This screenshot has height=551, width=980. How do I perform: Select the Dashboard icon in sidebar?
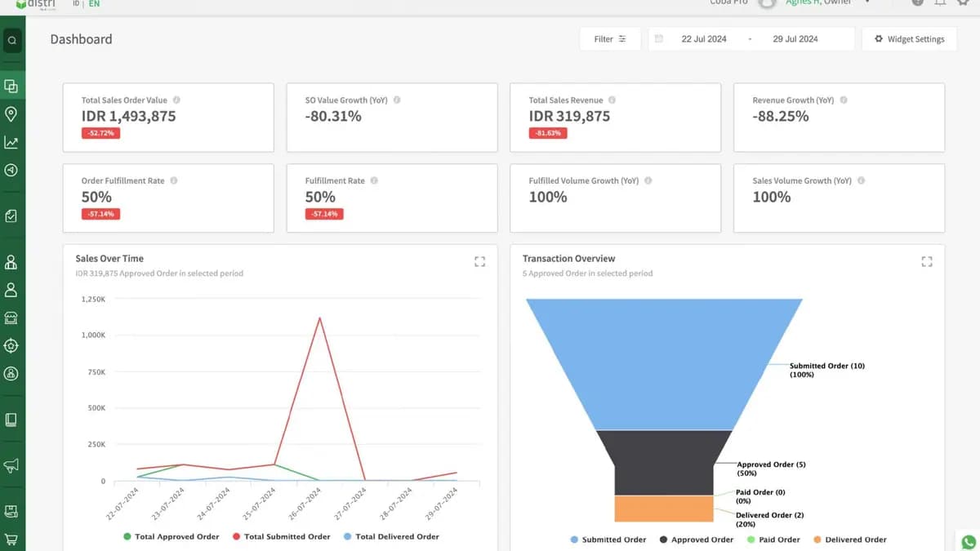11,86
